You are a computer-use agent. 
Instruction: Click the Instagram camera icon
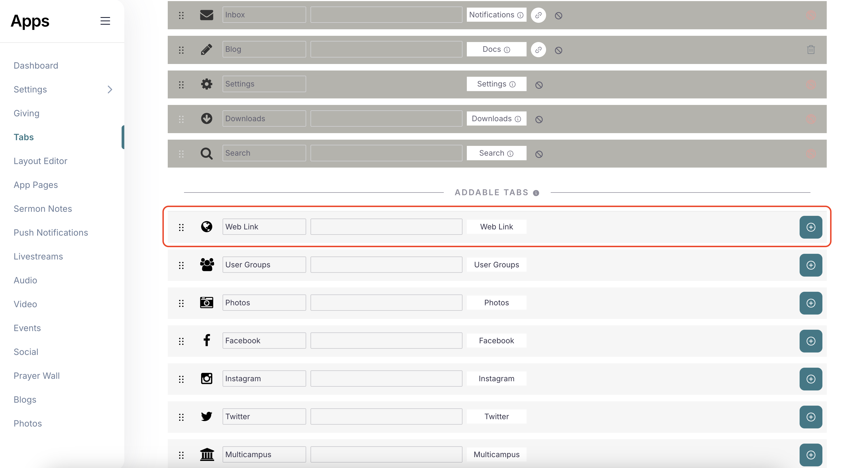point(207,379)
